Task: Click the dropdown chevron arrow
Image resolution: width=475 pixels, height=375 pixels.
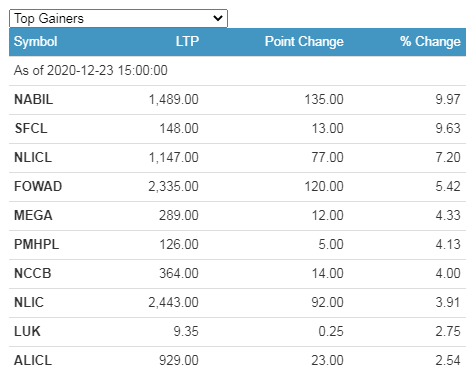Action: point(218,18)
